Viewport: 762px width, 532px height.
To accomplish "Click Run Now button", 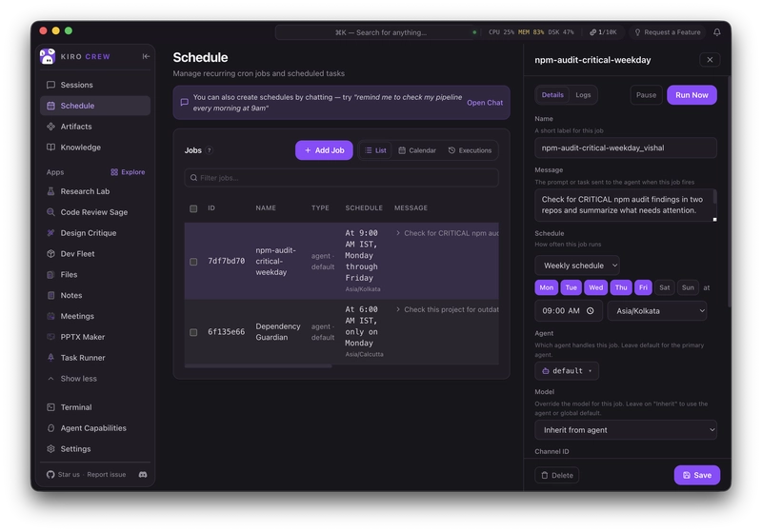I will click(x=692, y=95).
